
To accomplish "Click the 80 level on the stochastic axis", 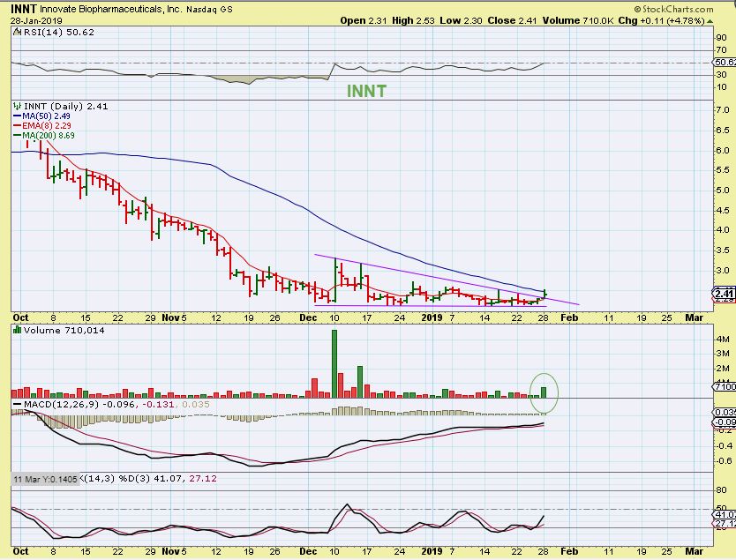I will pyautogui.click(x=721, y=489).
